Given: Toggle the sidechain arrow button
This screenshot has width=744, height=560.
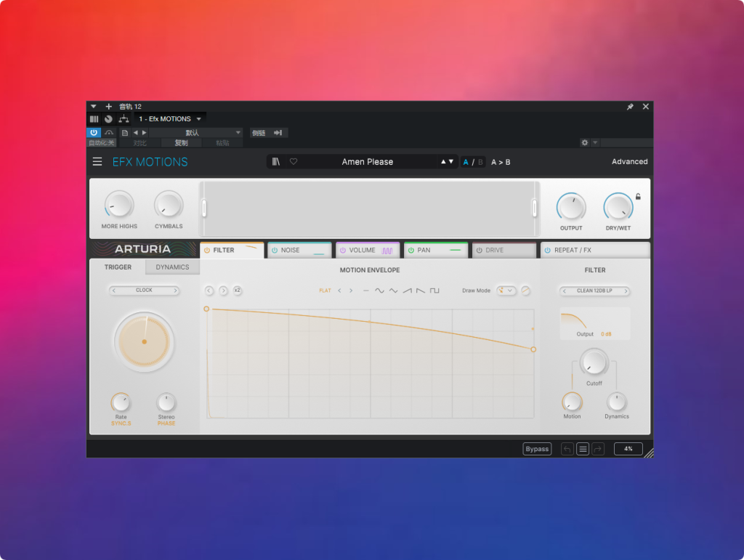Looking at the screenshot, I should (278, 133).
